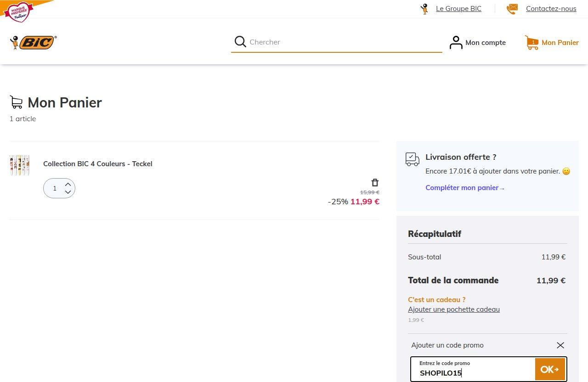Open the Collection BIC 4 Couleurs - Teckel product
This screenshot has height=382, width=588.
tap(97, 164)
